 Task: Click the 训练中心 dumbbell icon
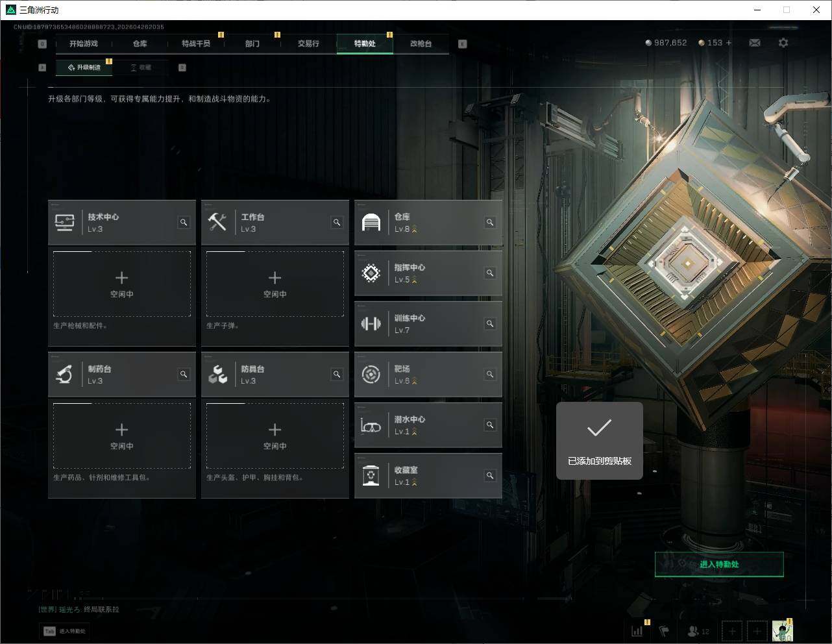[x=371, y=324]
